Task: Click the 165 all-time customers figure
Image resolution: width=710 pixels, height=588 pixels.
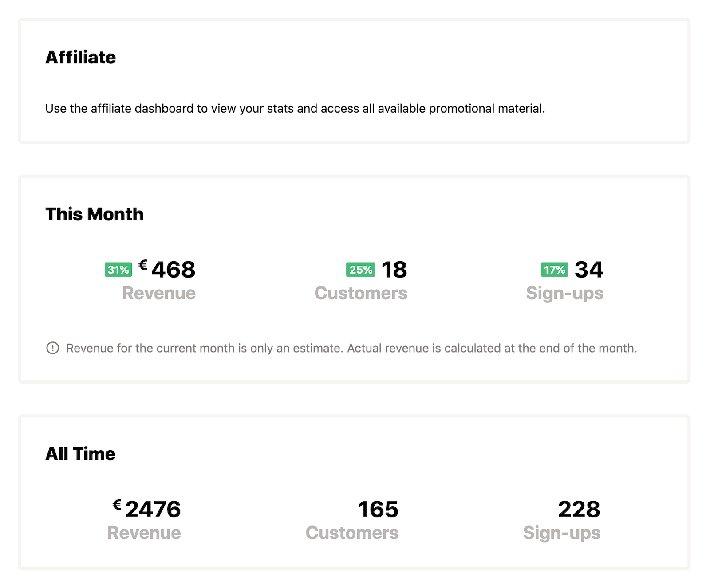Action: click(x=378, y=509)
